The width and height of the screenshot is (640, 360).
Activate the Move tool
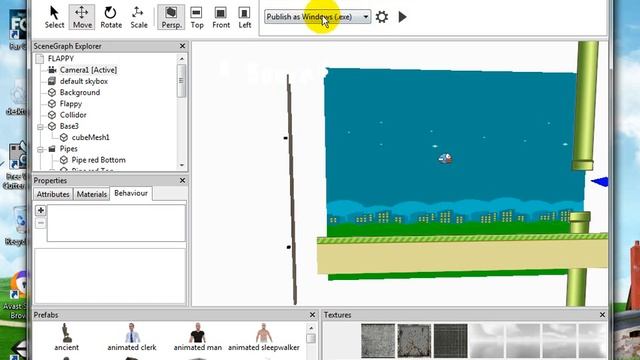[x=82, y=17]
